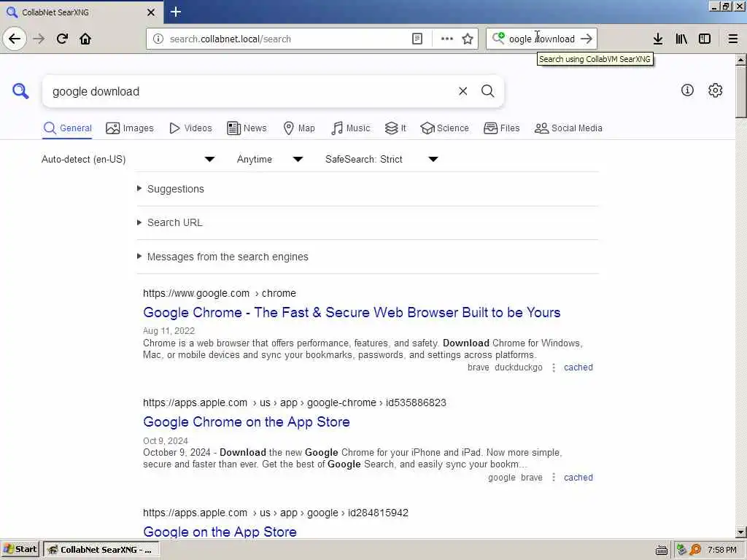Click the page scrollbar down arrow
747x560 pixels.
741,532
